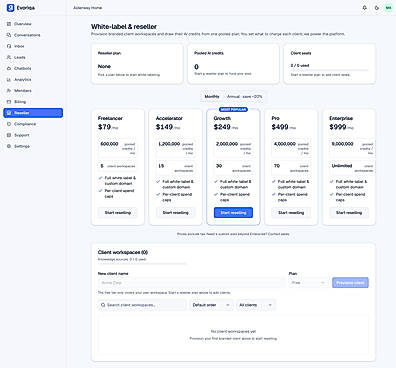Go to Conversations menu item
The height and width of the screenshot is (368, 396).
click(x=33, y=35)
